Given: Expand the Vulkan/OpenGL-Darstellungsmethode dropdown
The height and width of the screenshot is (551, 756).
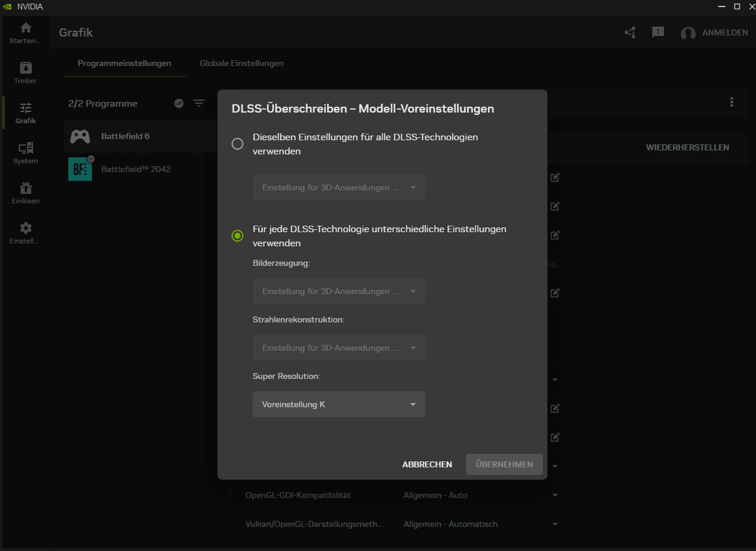Looking at the screenshot, I should [x=554, y=524].
